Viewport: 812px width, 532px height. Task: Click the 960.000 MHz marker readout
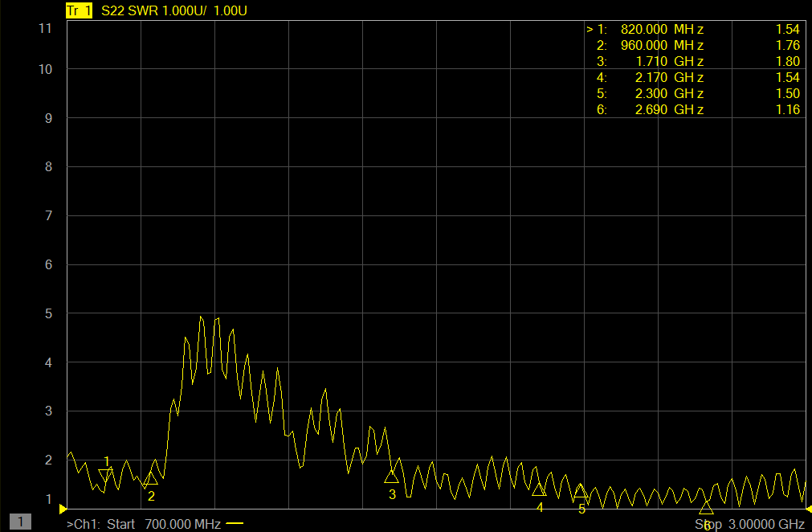[662, 46]
